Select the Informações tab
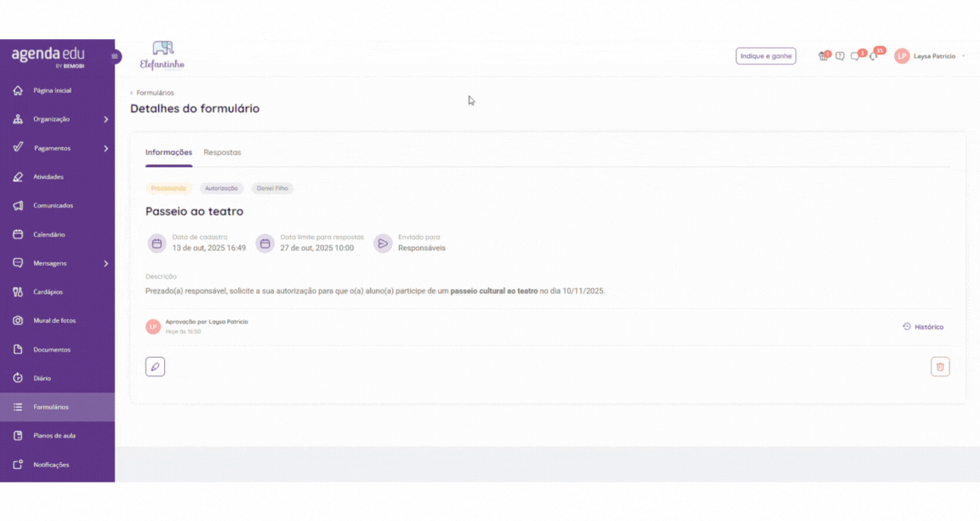Viewport: 980px width, 521px height. tap(168, 152)
